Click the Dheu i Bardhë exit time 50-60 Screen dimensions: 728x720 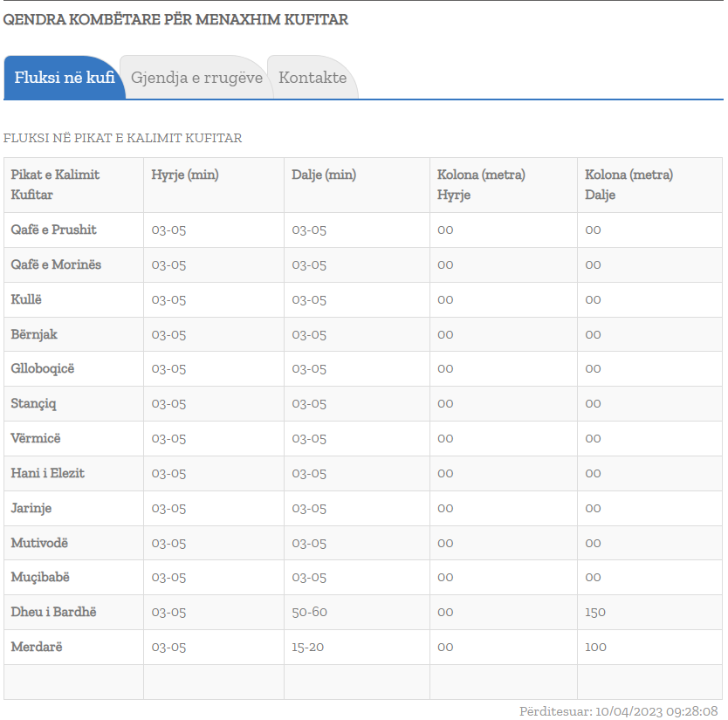pyautogui.click(x=309, y=612)
